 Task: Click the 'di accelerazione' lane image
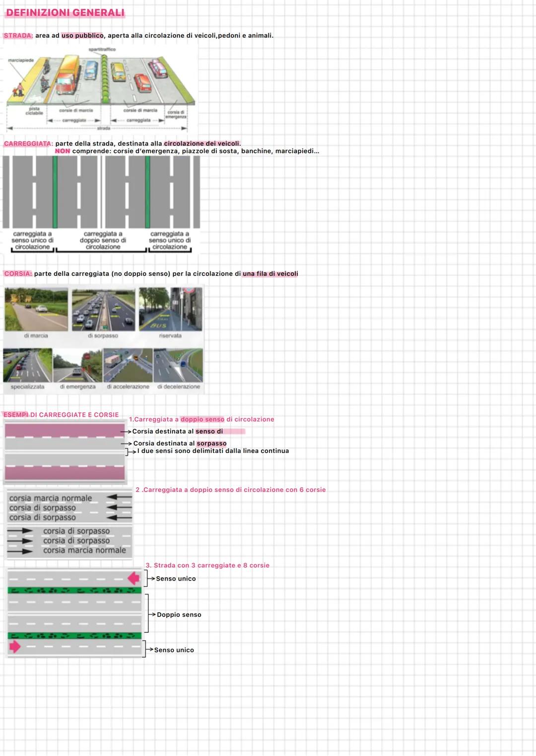(128, 364)
